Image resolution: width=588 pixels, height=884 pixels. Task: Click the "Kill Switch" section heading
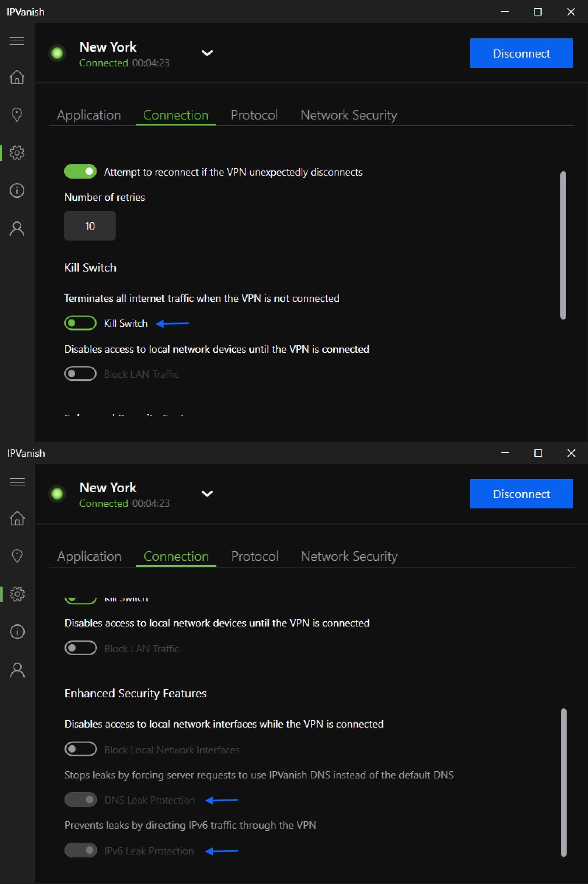click(x=90, y=267)
